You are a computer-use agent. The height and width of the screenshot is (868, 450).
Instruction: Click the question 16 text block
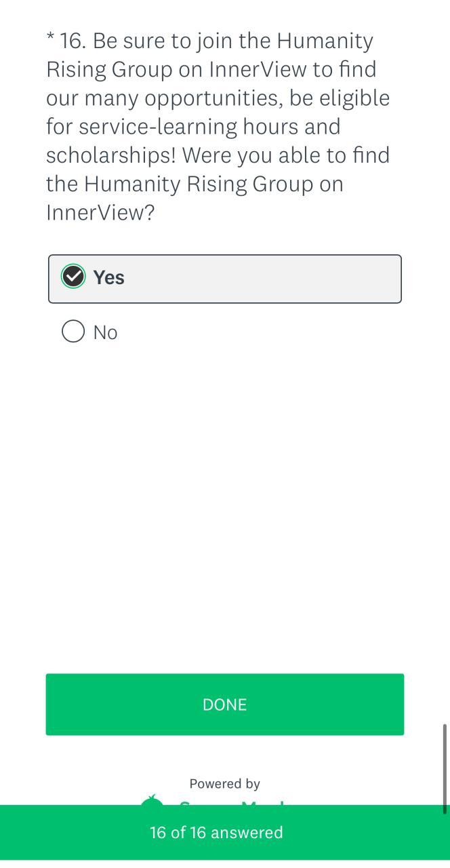tap(218, 127)
